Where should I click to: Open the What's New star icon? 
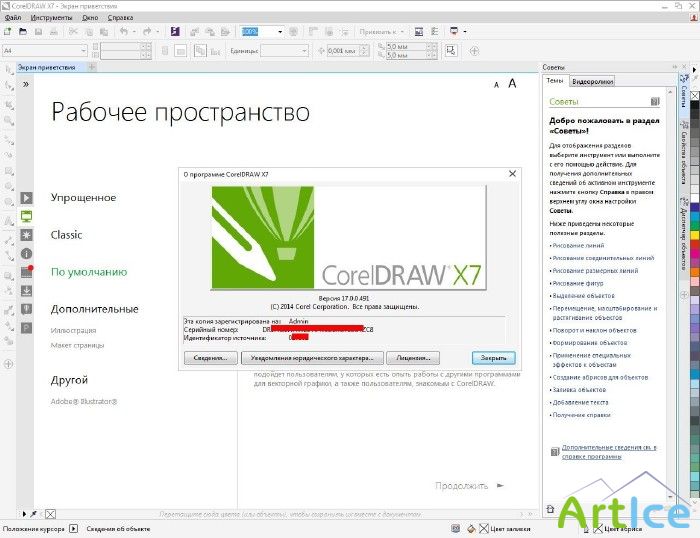click(26, 235)
